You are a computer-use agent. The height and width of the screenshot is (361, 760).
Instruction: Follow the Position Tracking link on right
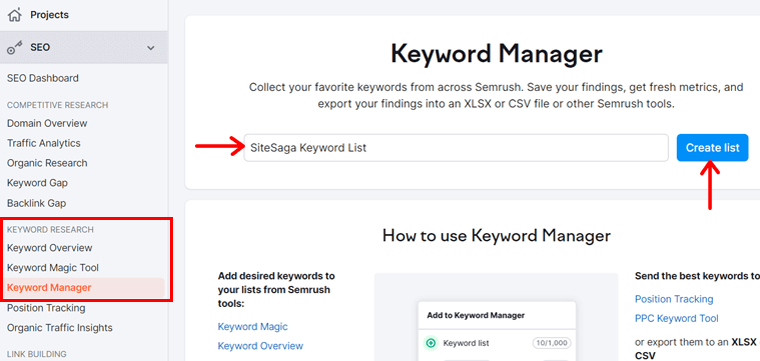(x=674, y=299)
